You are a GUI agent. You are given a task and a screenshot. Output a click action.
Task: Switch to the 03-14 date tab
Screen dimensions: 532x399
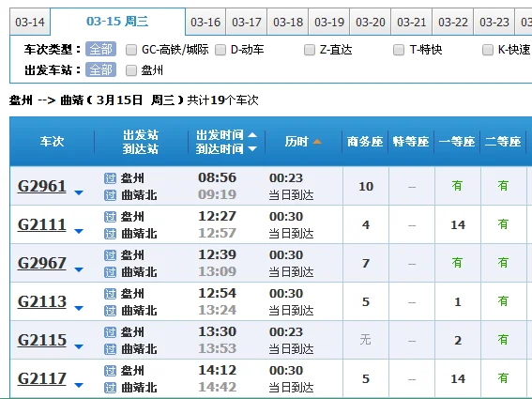coord(30,23)
